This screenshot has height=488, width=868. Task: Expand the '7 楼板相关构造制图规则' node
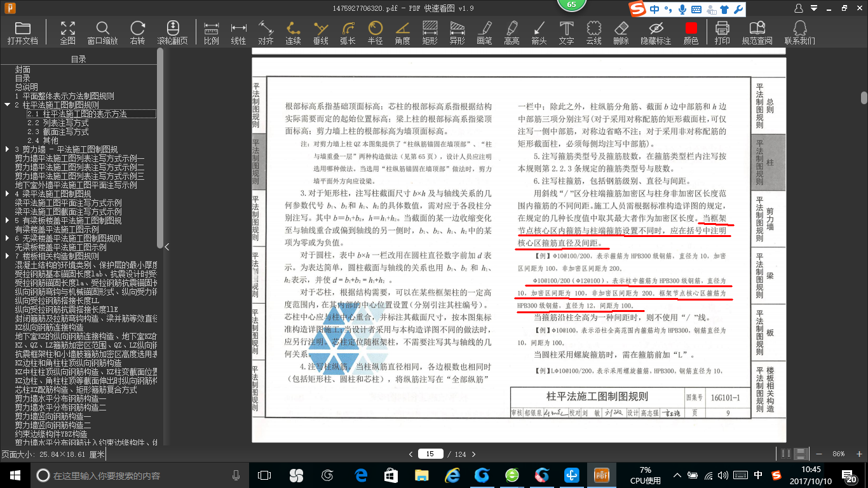[x=7, y=256]
